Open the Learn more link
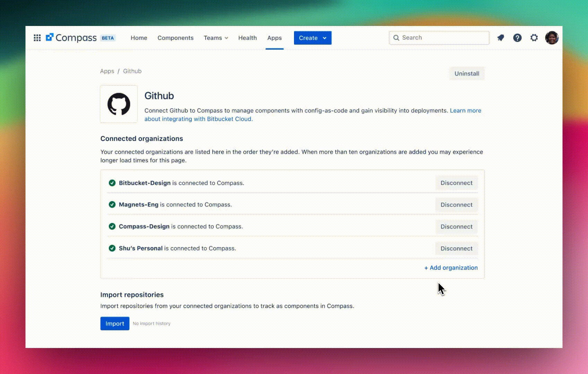 click(x=466, y=110)
